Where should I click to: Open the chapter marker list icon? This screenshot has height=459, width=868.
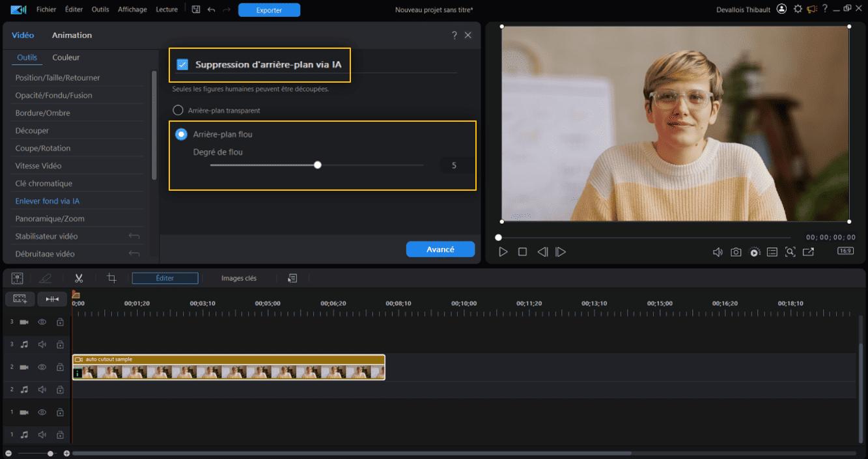pos(772,251)
